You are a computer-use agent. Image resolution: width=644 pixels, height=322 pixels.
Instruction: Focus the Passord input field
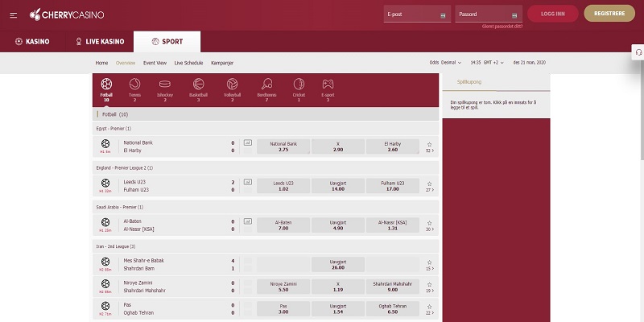[489, 14]
